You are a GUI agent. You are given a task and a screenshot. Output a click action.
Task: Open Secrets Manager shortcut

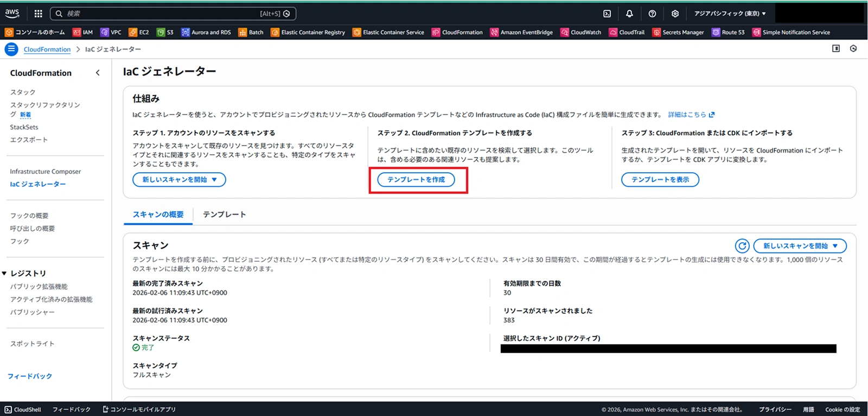[x=678, y=33]
